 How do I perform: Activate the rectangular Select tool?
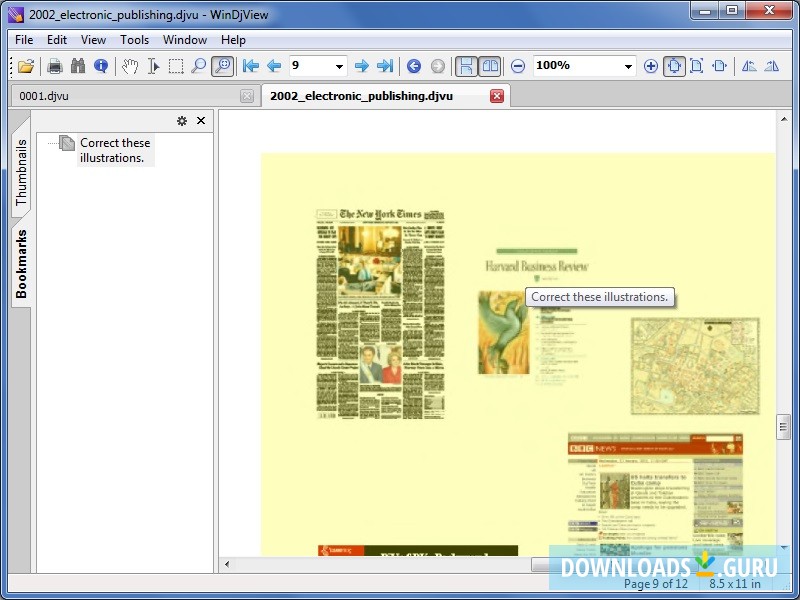[177, 65]
